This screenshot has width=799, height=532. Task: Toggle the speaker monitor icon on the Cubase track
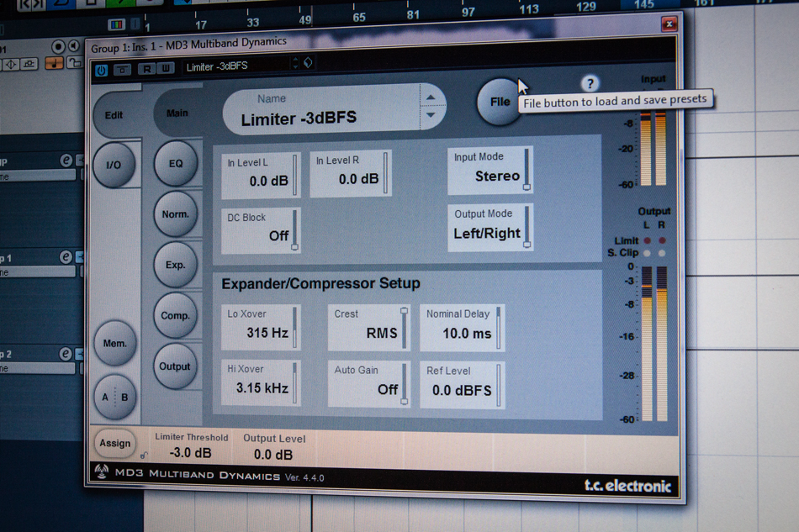pos(74,46)
